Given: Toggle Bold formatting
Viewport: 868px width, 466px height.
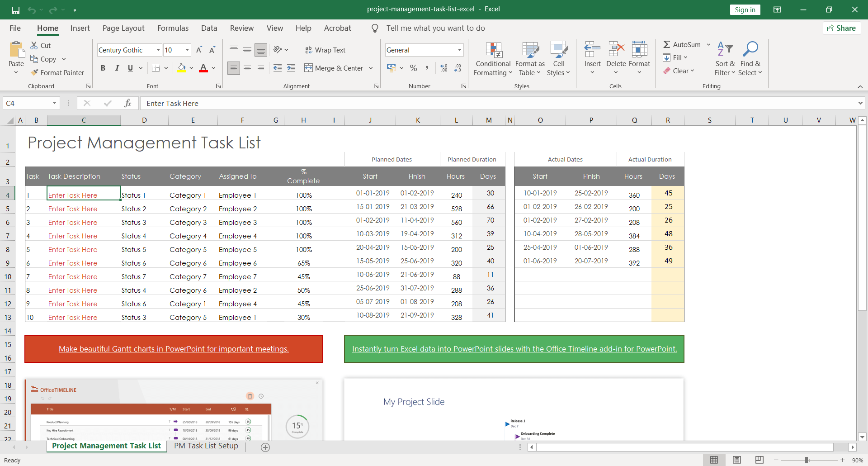Looking at the screenshot, I should tap(103, 68).
